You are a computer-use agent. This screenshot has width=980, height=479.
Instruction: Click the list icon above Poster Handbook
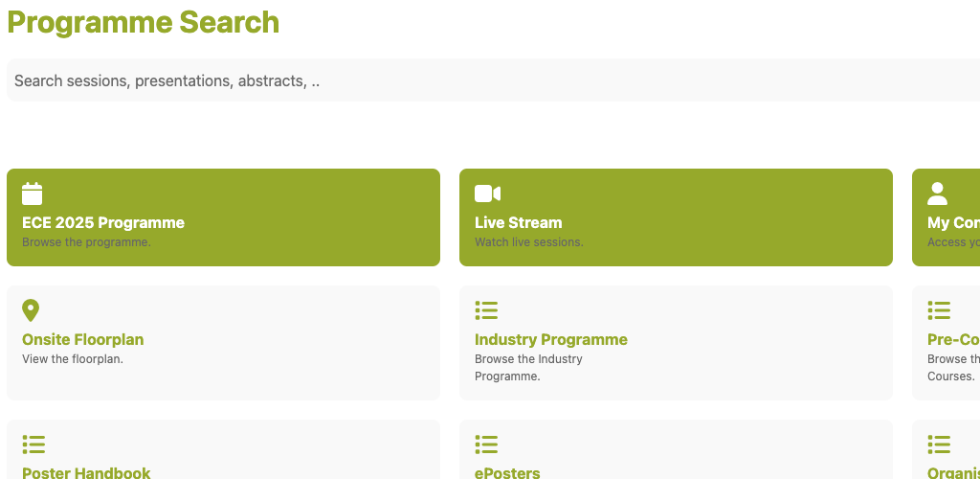[x=33, y=445]
